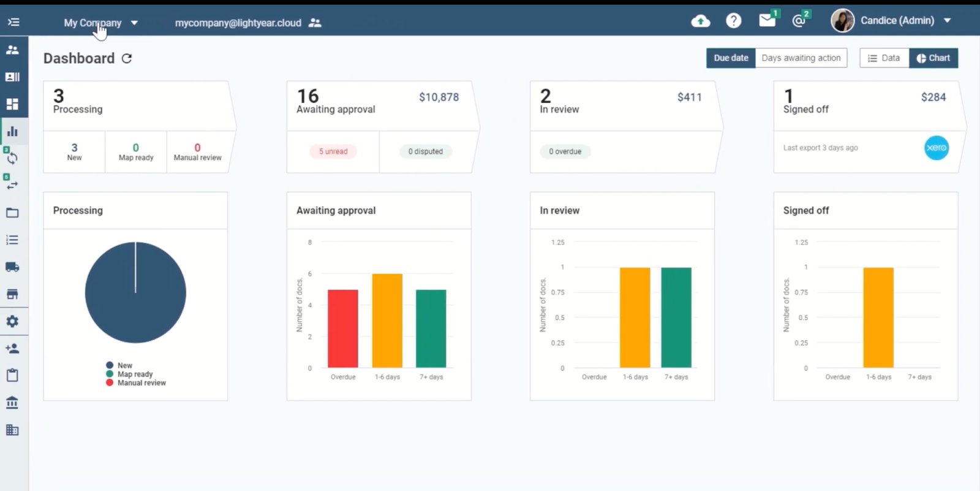Open the folder section in sidebar

[x=12, y=213]
